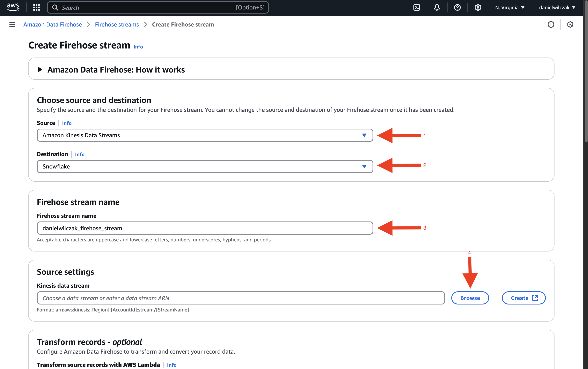588x369 pixels.
Task: Open the help question mark menu
Action: click(457, 8)
